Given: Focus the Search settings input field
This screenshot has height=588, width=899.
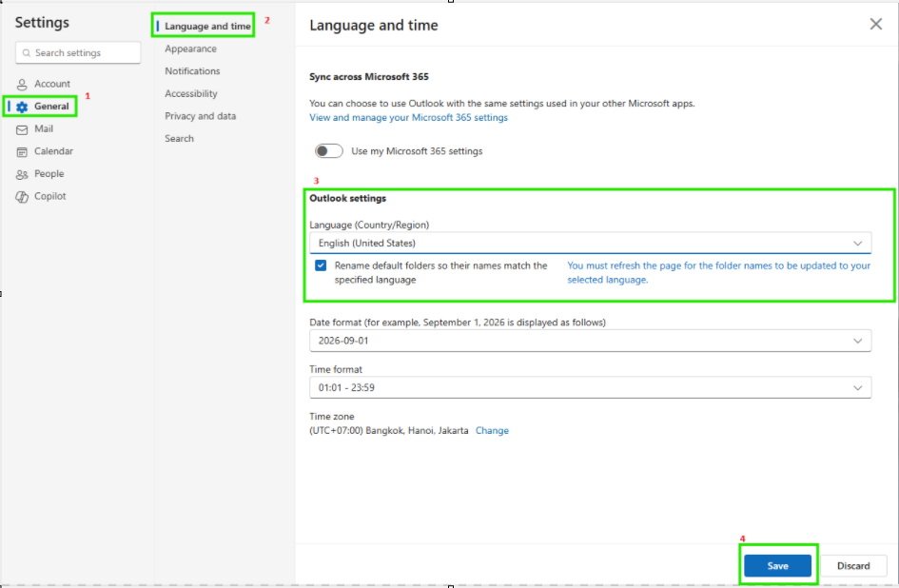Looking at the screenshot, I should point(78,52).
